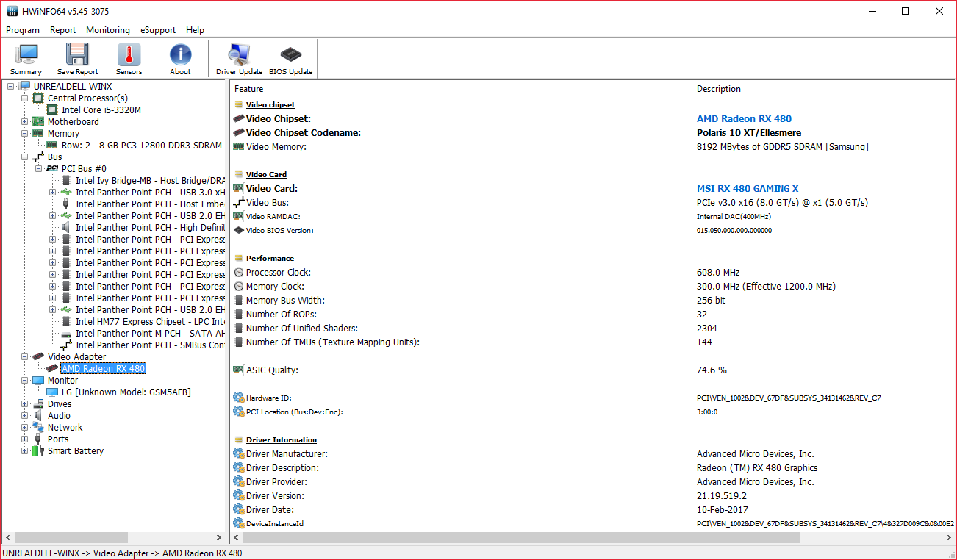Open the Report menu
Screen dimensions: 957x560
click(x=62, y=30)
